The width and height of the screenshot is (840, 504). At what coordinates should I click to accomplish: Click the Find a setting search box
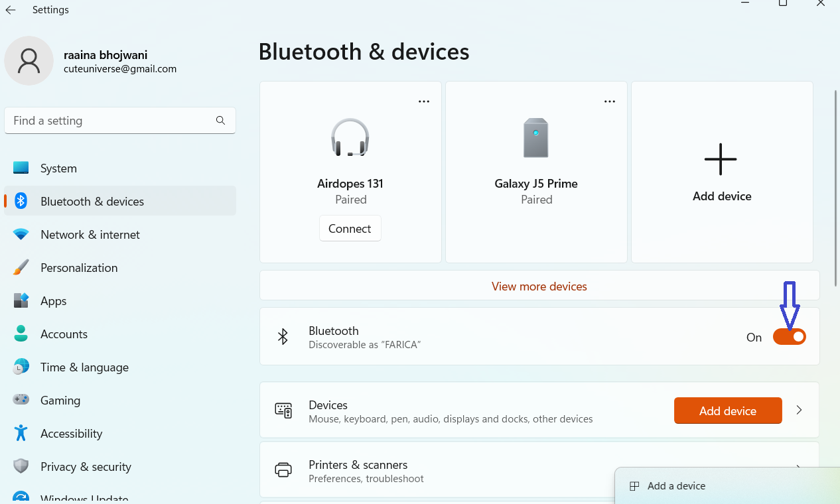click(109, 121)
